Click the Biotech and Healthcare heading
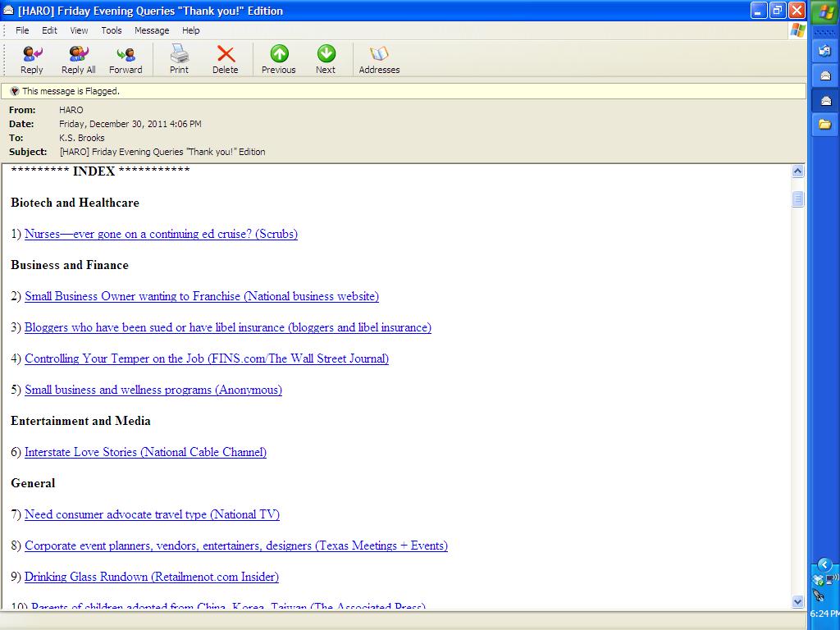This screenshot has width=840, height=630. (75, 203)
